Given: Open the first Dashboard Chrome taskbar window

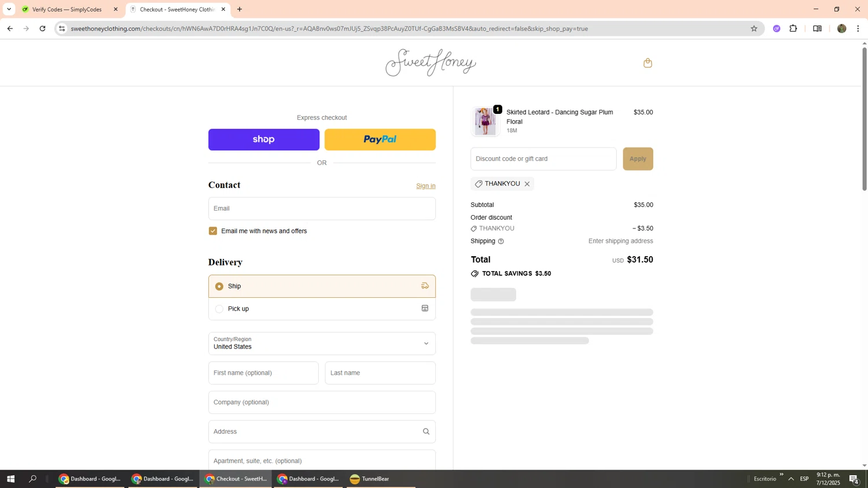Looking at the screenshot, I should point(90,479).
